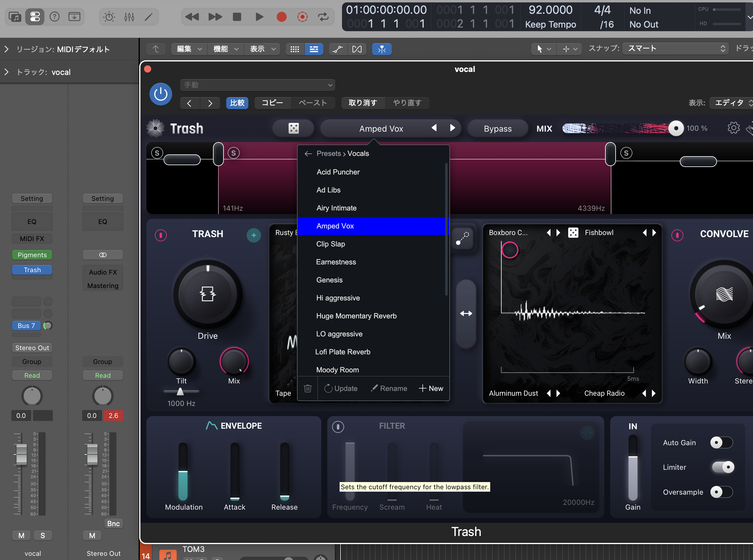
Task: Delete preset with trash can icon
Action: tap(307, 388)
